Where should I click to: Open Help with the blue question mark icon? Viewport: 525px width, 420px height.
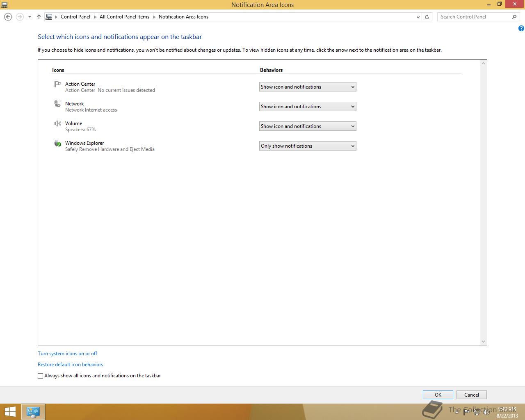(521, 28)
